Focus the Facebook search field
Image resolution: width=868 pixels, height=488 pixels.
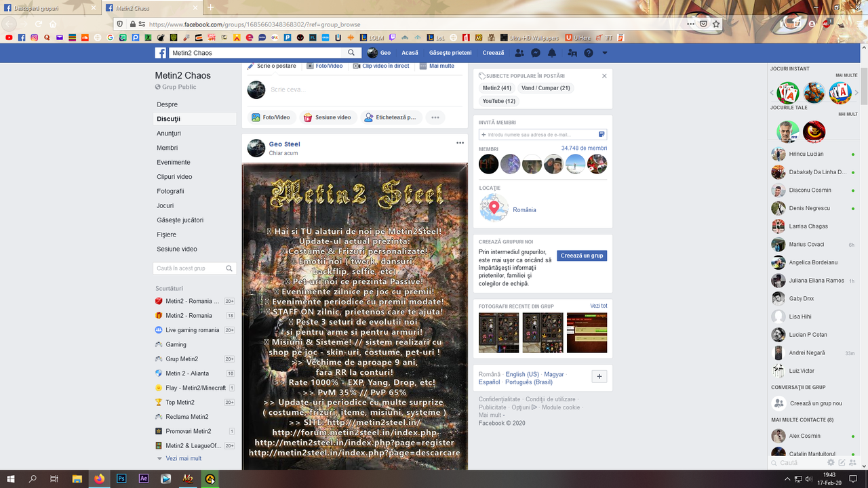pyautogui.click(x=256, y=53)
